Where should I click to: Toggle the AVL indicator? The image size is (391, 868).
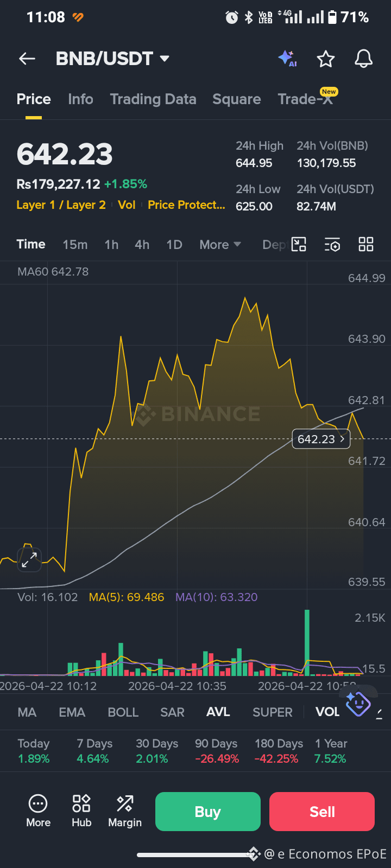pos(218,712)
